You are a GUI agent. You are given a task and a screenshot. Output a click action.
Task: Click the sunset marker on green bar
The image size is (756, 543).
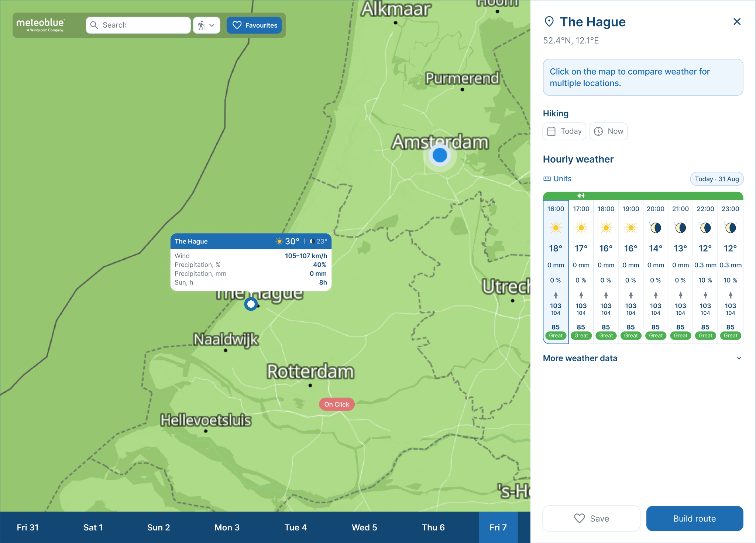pyautogui.click(x=581, y=196)
